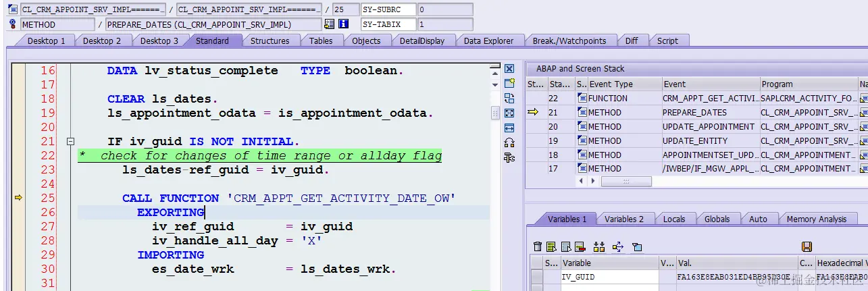Open the Structures tab
This screenshot has height=291, width=868.
270,41
